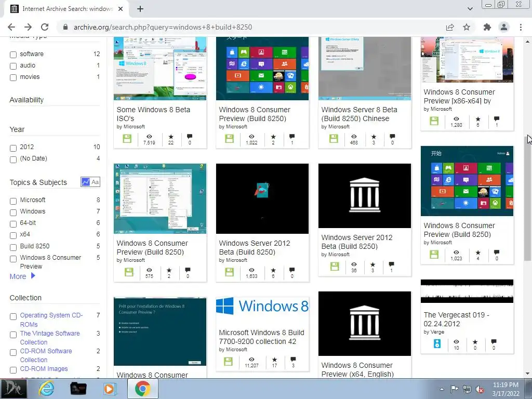This screenshot has width=532, height=399.
Task: Switch topics view to Aa alphabetical
Action: (96, 182)
